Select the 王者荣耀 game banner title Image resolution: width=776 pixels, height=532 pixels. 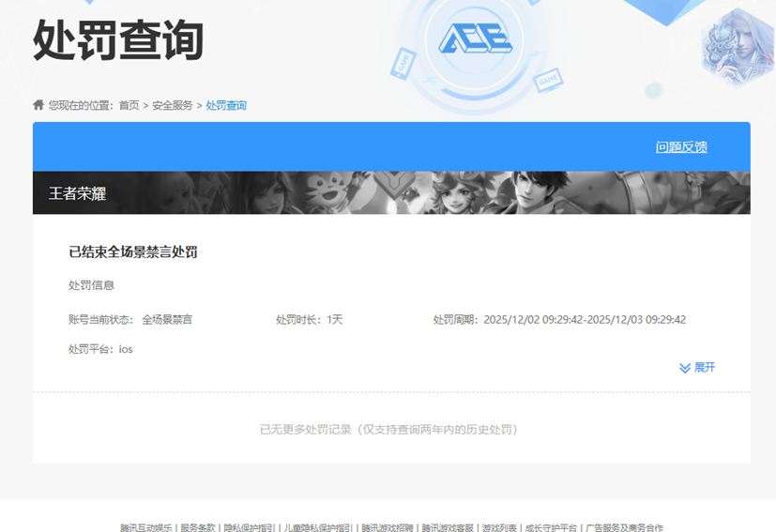click(x=77, y=193)
